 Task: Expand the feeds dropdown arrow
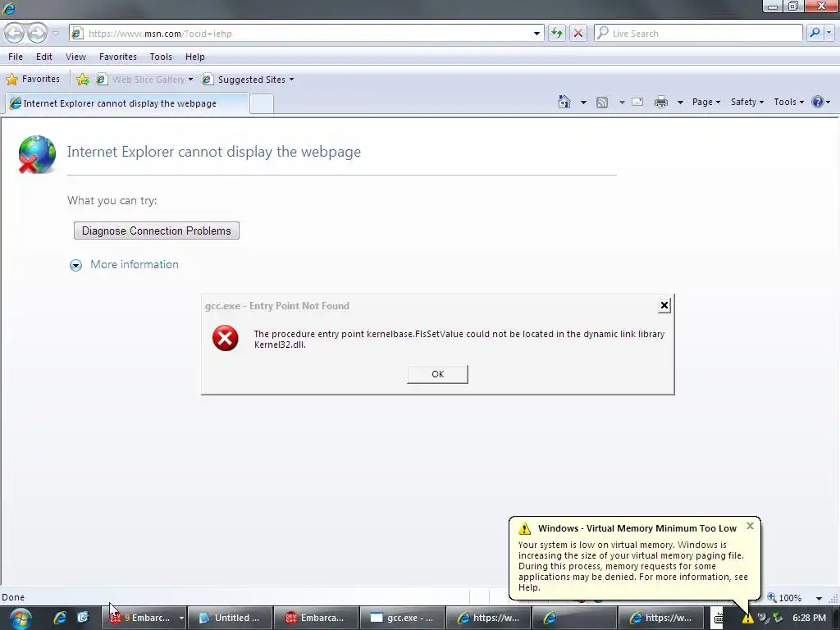(622, 103)
